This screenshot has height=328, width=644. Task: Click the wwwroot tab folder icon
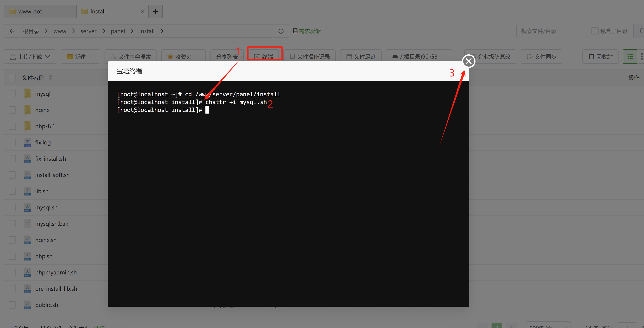pos(12,11)
